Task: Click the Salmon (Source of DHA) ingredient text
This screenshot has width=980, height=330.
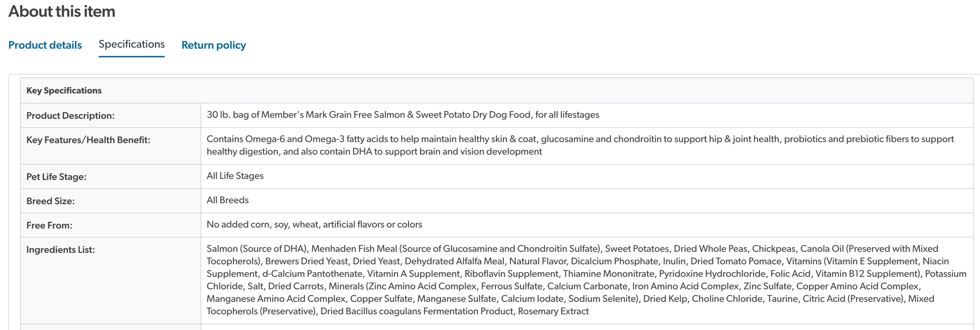Action: (x=257, y=249)
